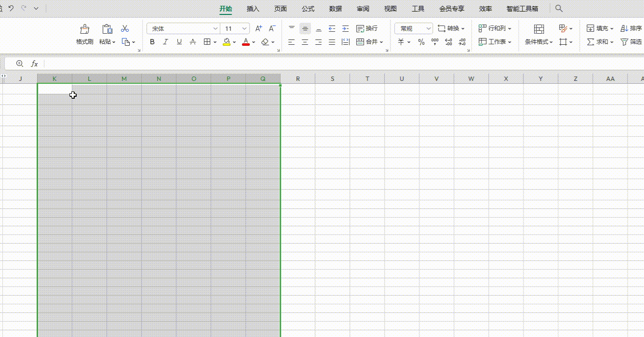
Task: Click the Wrap Text (换行) button
Action: coord(367,28)
